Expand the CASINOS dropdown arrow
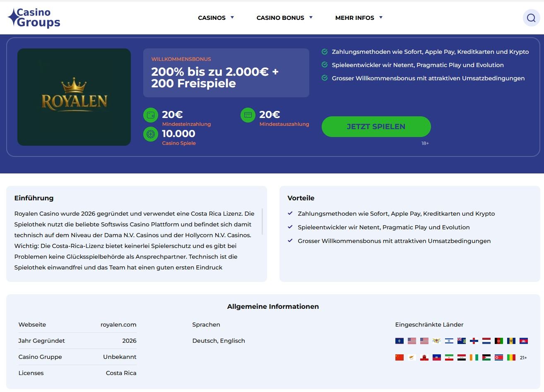 pos(232,17)
